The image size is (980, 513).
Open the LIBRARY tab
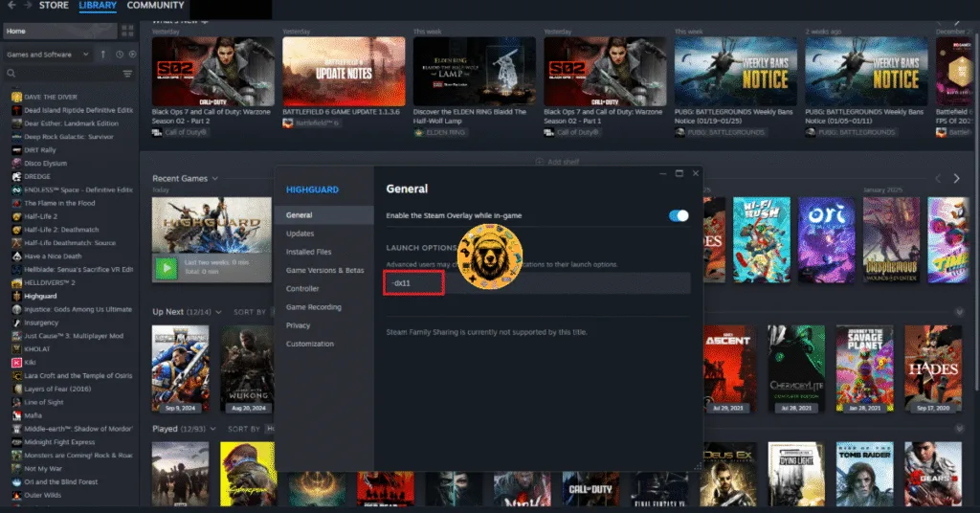[98, 5]
